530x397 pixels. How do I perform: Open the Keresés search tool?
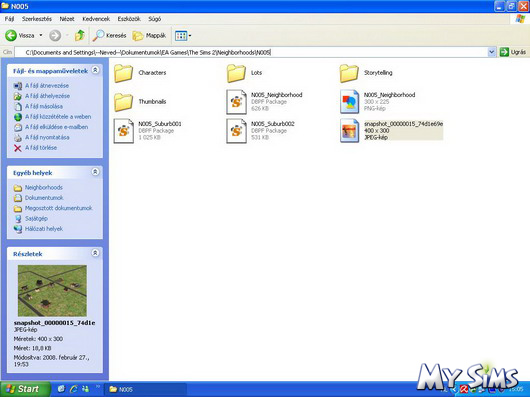coord(109,35)
